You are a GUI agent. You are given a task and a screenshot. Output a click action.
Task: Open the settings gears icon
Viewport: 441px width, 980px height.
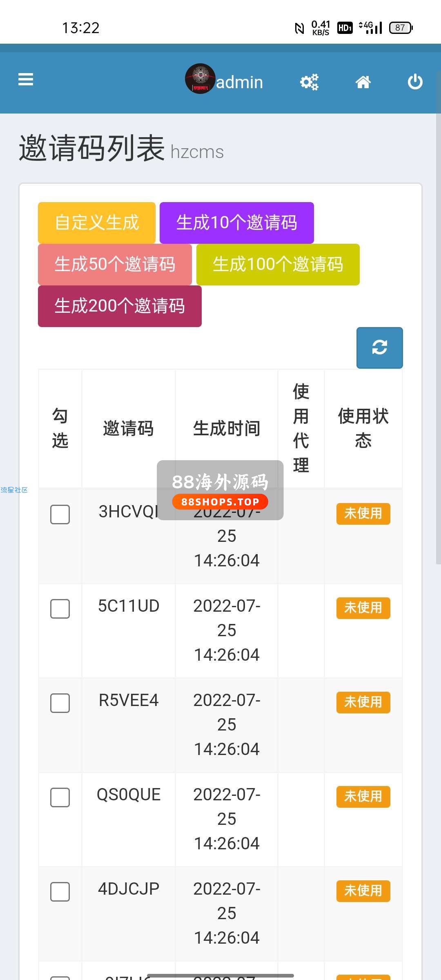coord(309,82)
